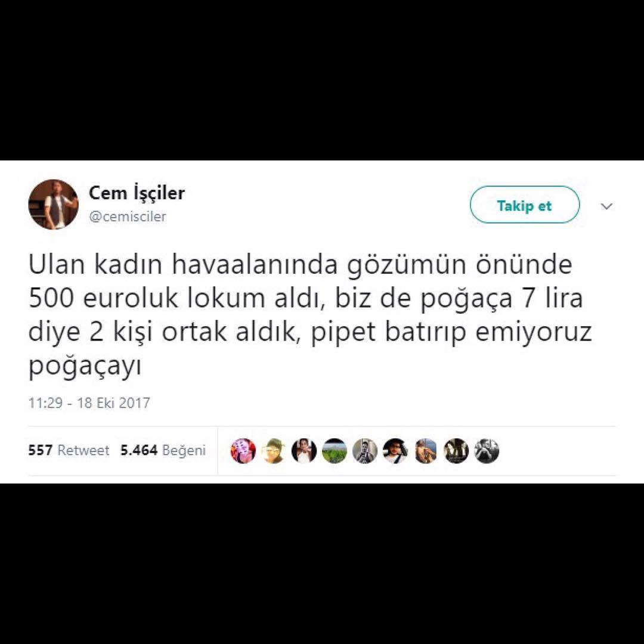Image resolution: width=644 pixels, height=644 pixels.
Task: Open liker avatar with white shirt on black
Action: coord(304,451)
